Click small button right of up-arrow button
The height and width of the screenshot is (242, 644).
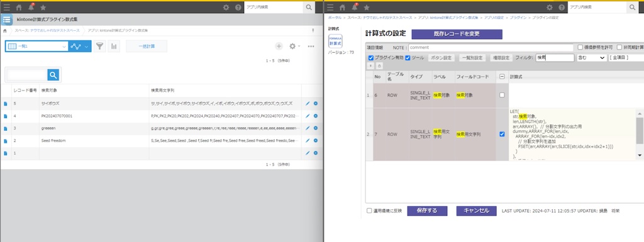tap(379, 65)
